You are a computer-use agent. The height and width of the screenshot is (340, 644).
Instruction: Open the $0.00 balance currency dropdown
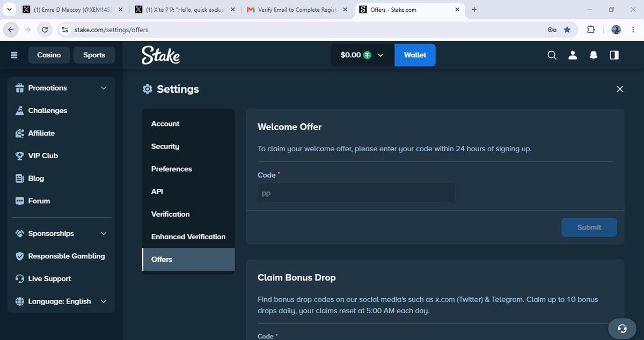pos(363,55)
